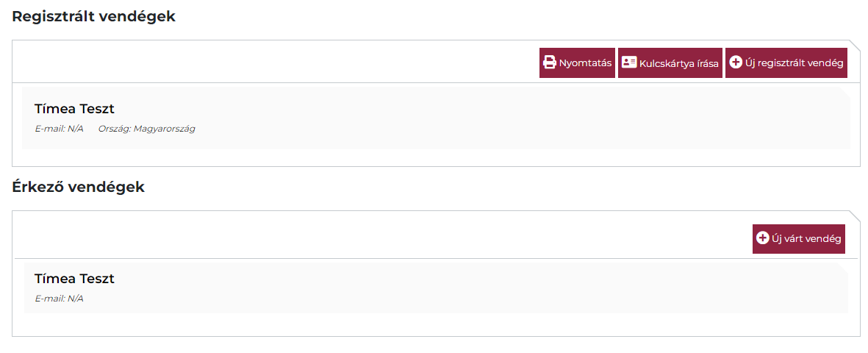The image size is (868, 353).
Task: Click folded corner of Regisztrált vendégek panel
Action: tap(854, 45)
